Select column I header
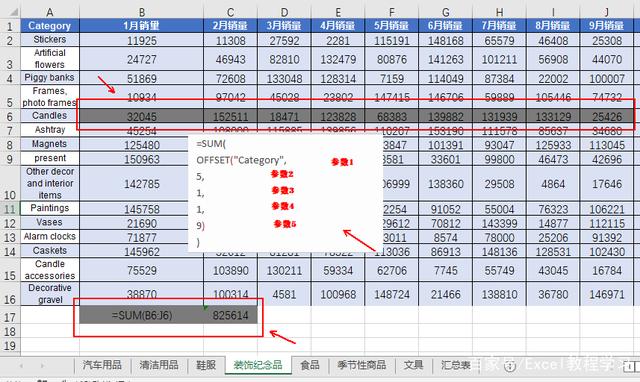This screenshot has width=640, height=382. 553,12
